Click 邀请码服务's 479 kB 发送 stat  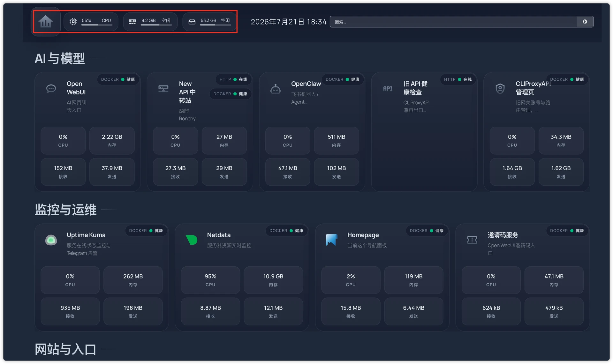[554, 311]
